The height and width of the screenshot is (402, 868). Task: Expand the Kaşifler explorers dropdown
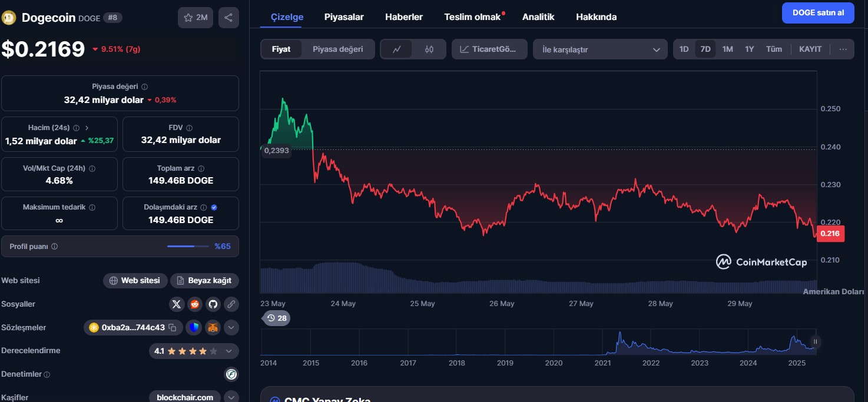click(x=231, y=397)
